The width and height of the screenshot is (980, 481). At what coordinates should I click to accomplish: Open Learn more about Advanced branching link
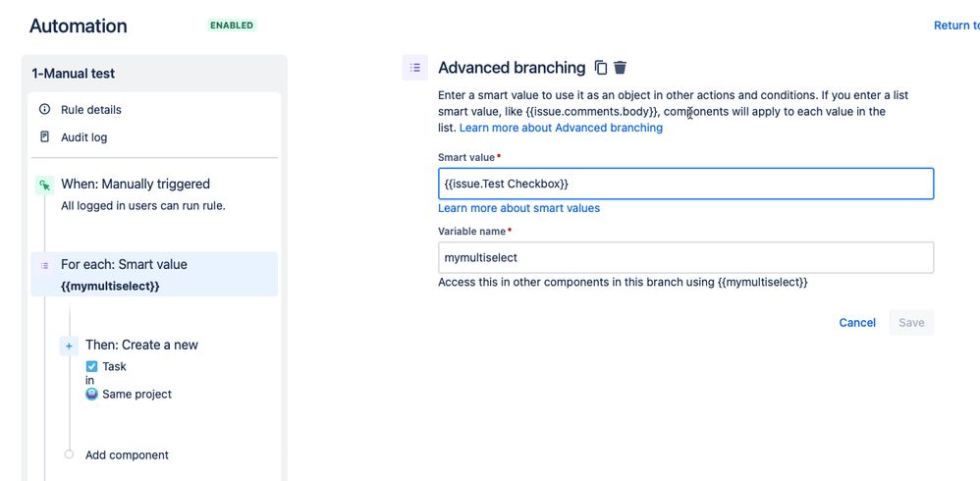click(561, 128)
